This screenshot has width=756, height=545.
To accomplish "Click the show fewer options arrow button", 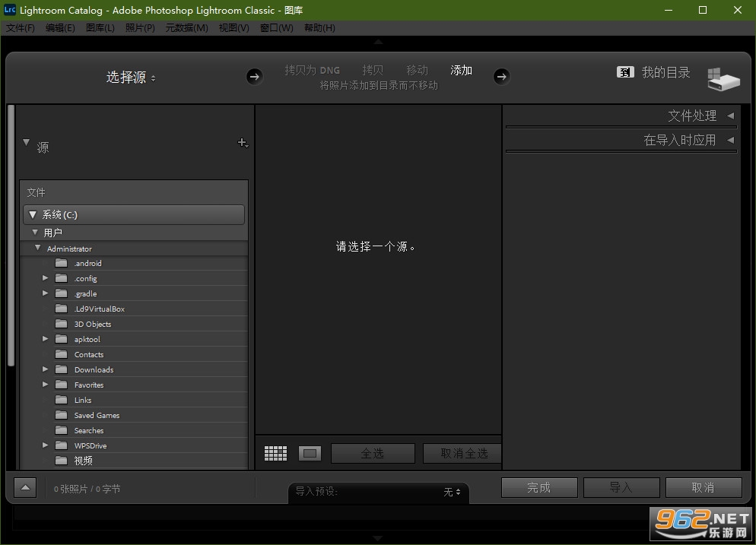I will (26, 488).
